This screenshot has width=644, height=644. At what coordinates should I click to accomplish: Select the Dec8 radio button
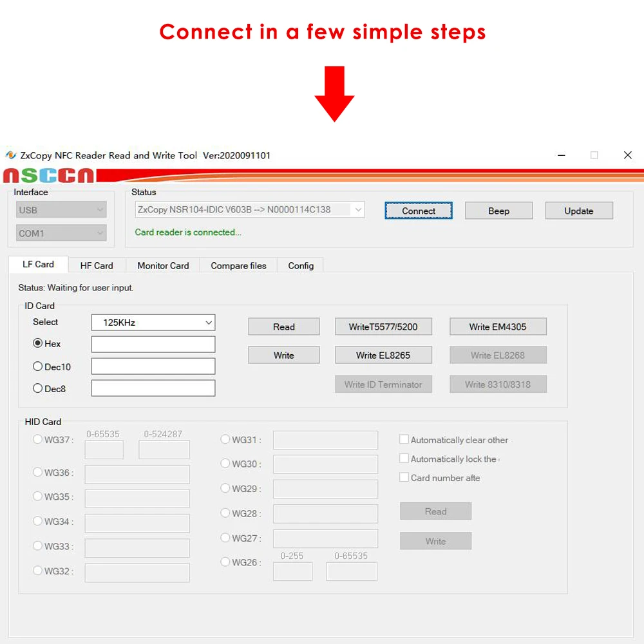pyautogui.click(x=37, y=388)
